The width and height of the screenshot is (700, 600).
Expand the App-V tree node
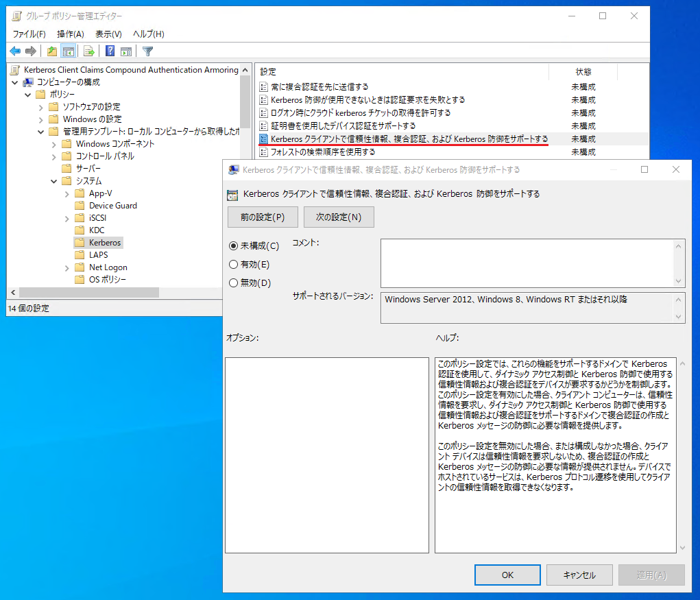pos(67,194)
